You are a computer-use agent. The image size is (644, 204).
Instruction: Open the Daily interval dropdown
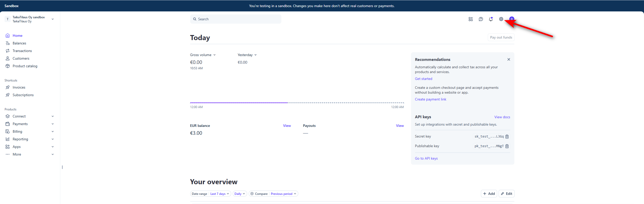pos(240,194)
